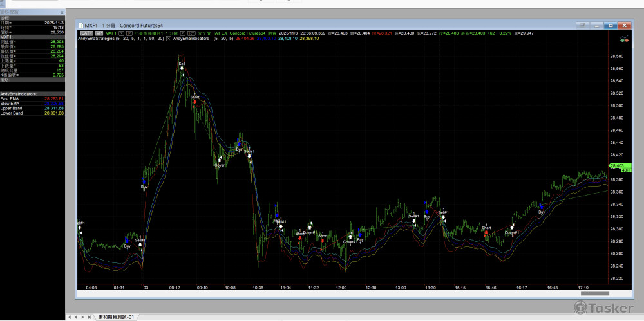Click the VP button in chart header
This screenshot has width=644, height=321.
(99, 33)
